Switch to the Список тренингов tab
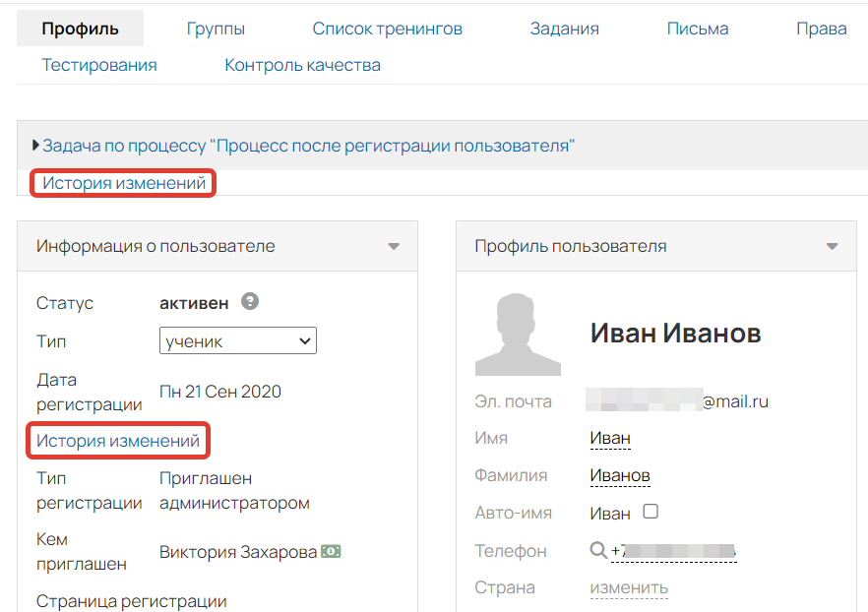The height and width of the screenshot is (612, 868). (x=388, y=29)
